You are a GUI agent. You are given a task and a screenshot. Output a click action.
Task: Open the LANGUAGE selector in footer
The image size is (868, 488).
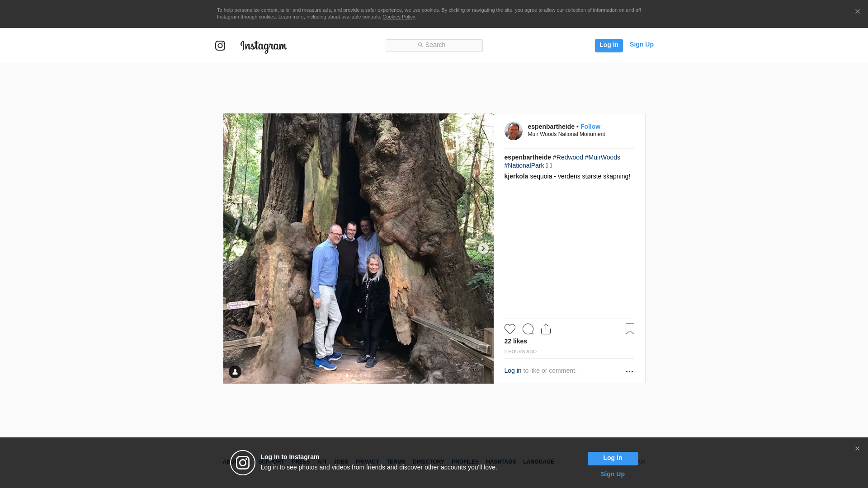pyautogui.click(x=539, y=462)
